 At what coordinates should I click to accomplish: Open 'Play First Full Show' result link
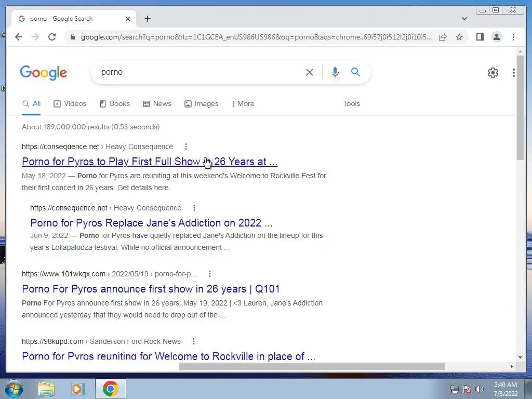tap(150, 162)
